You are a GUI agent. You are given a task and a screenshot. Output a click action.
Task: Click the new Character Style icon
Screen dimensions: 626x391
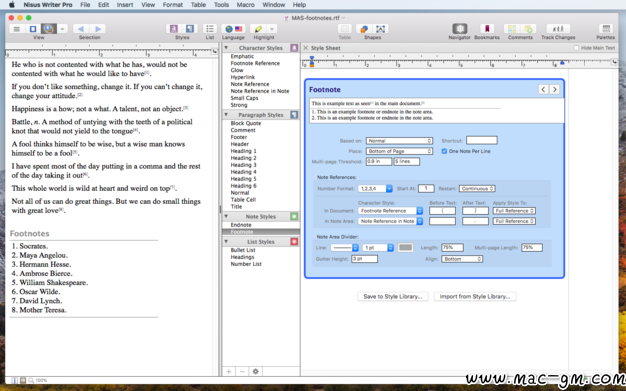(294, 48)
